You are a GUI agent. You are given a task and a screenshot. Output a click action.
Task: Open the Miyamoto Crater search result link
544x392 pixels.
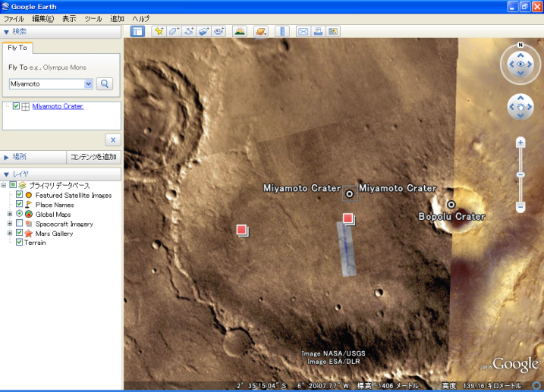58,106
